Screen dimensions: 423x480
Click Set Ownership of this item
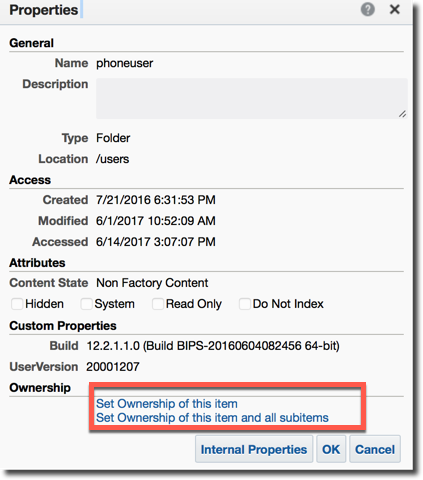pos(167,404)
